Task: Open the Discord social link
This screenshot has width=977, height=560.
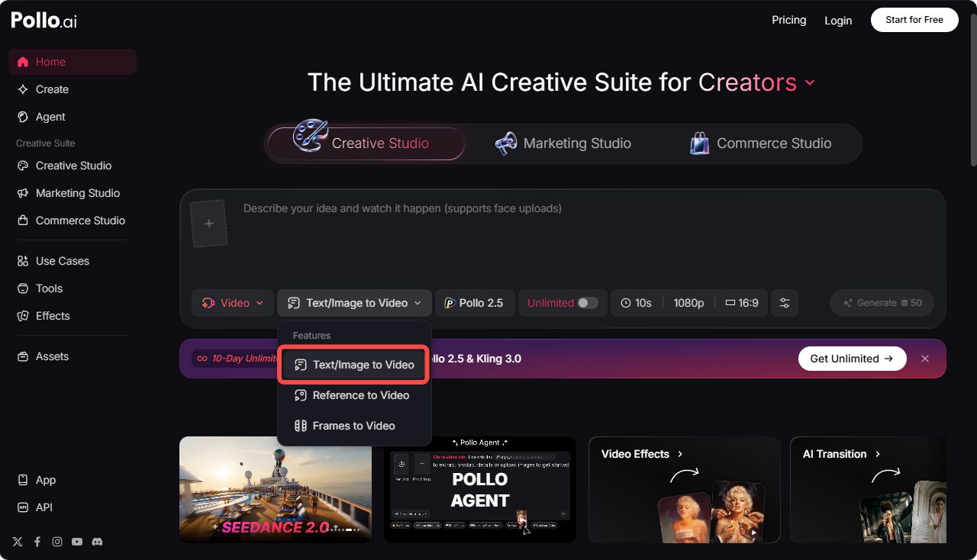Action: tap(97, 542)
